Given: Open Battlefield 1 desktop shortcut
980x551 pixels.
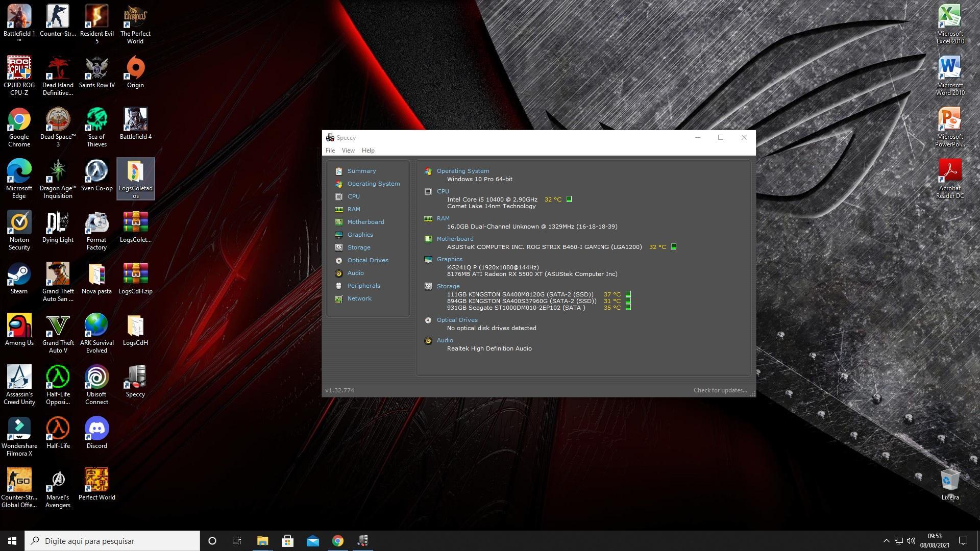Looking at the screenshot, I should click(19, 23).
